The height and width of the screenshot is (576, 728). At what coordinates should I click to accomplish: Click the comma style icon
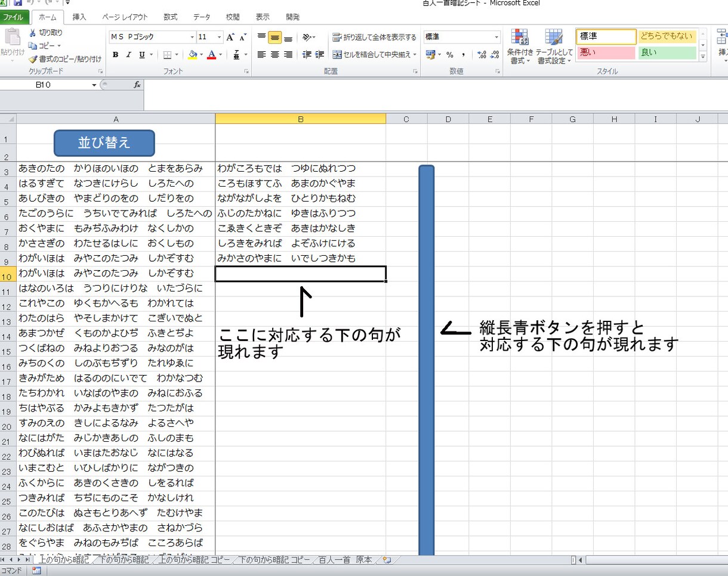463,55
